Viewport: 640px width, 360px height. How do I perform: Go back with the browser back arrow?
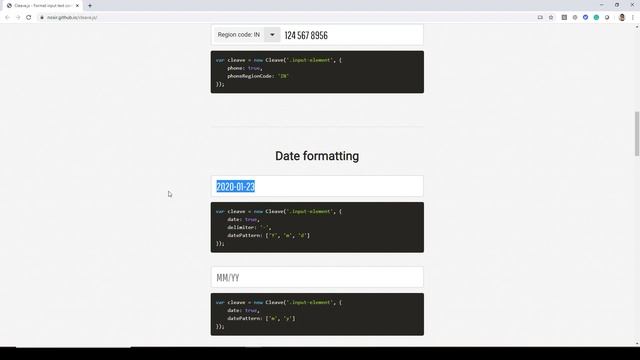coord(7,18)
